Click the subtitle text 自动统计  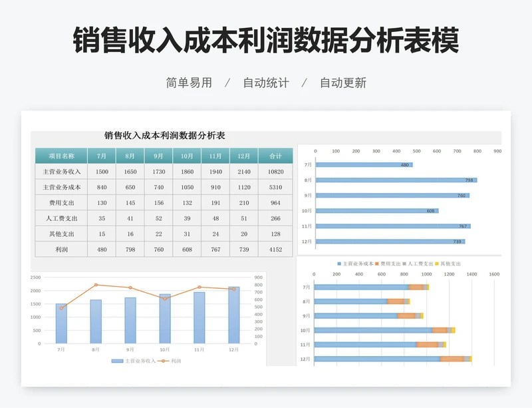tap(266, 83)
